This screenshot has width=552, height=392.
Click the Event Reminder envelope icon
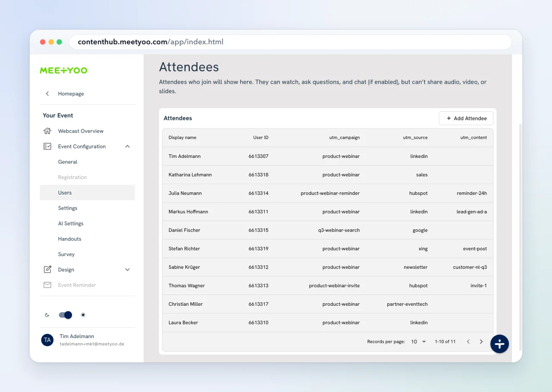tap(47, 285)
